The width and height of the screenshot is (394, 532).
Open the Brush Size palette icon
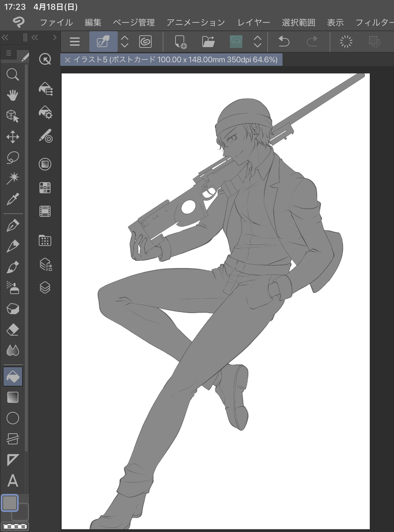[x=45, y=136]
